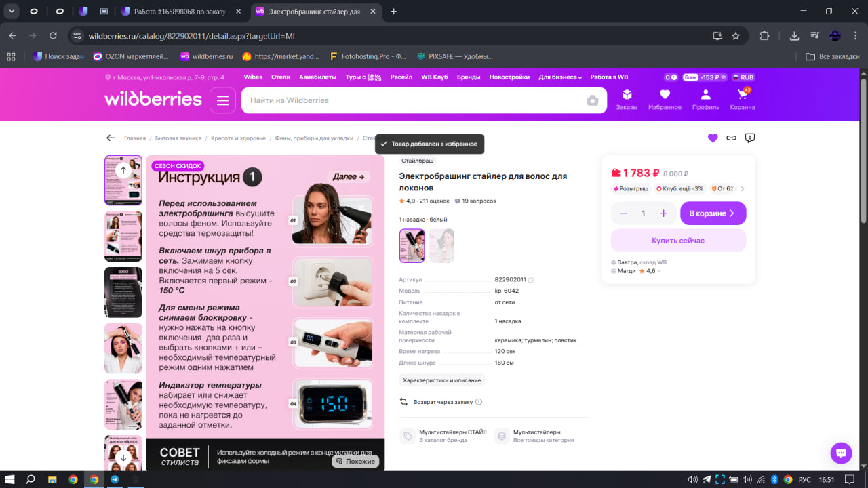Screen dimensions: 868x488
Task: Click the quantity field showing 1
Action: coord(644,213)
